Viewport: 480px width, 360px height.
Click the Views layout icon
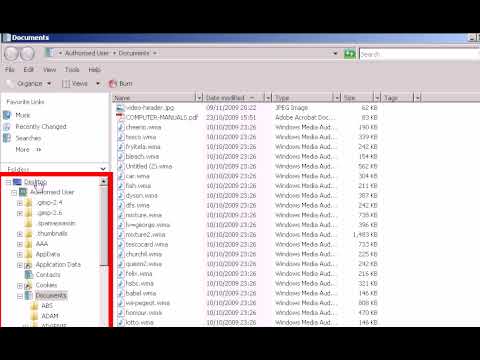[x=66, y=84]
